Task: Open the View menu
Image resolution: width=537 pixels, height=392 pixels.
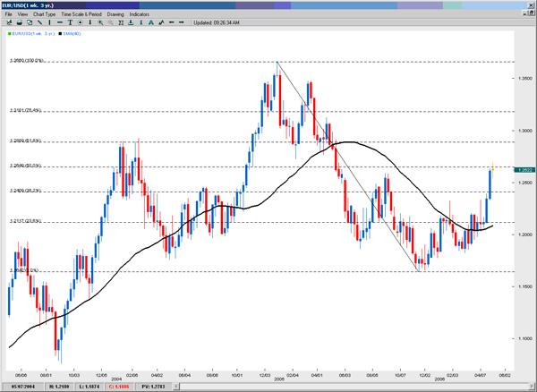Action: coord(22,14)
